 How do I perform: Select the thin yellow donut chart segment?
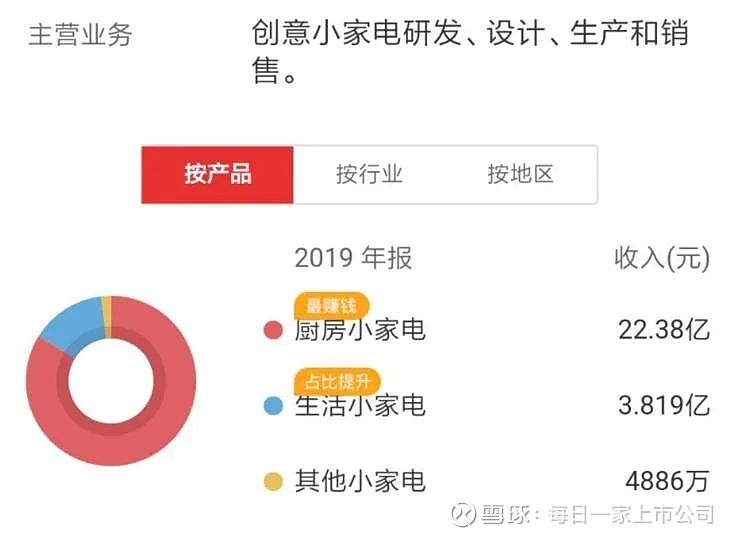[x=107, y=316]
